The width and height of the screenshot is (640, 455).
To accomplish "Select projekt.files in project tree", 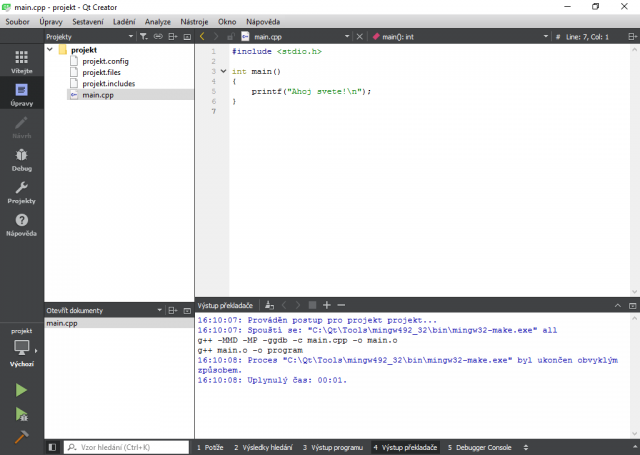I will 101,72.
